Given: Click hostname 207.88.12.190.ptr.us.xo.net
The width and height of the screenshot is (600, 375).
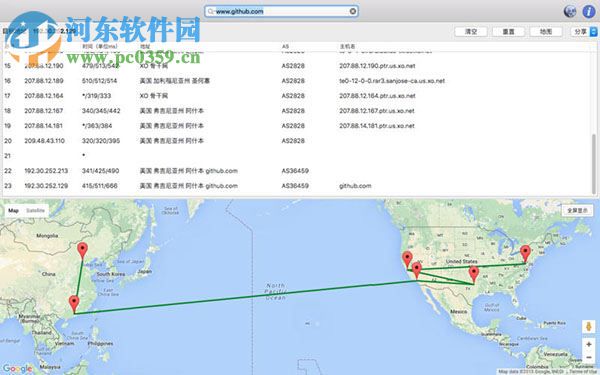Looking at the screenshot, I should pyautogui.click(x=377, y=66).
